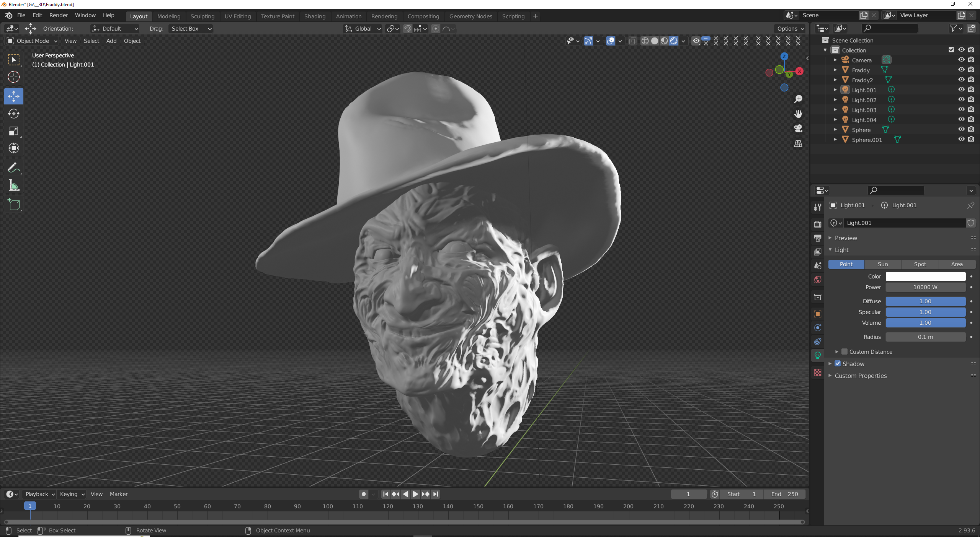Toggle the Shadow checkbox
The image size is (980, 537).
coord(838,364)
